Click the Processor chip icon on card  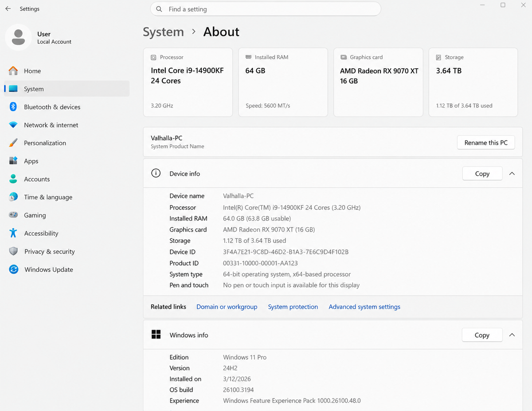(x=153, y=57)
